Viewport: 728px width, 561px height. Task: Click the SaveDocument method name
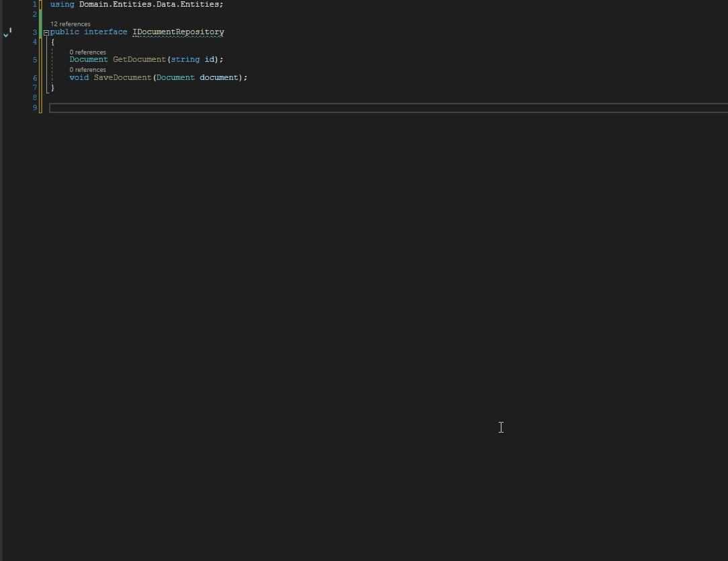[x=122, y=77]
